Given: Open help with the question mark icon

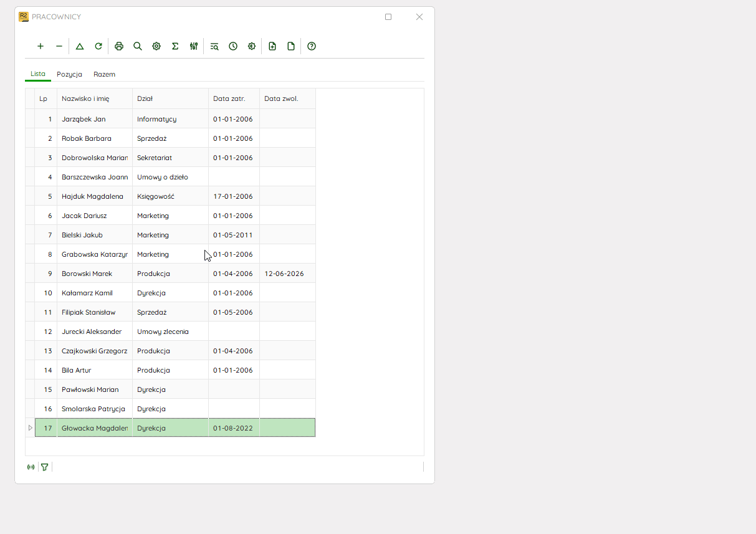Looking at the screenshot, I should 312,46.
